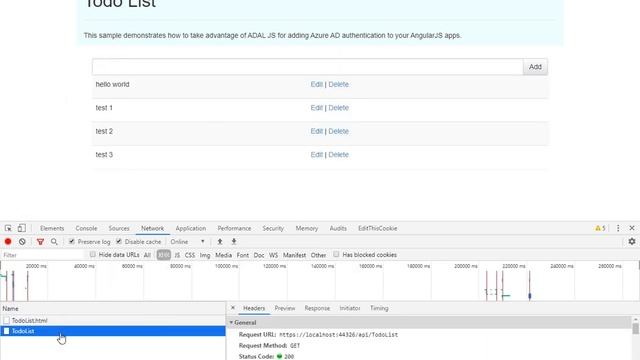Click Edit for hello world item
The height and width of the screenshot is (360, 640).
316,84
